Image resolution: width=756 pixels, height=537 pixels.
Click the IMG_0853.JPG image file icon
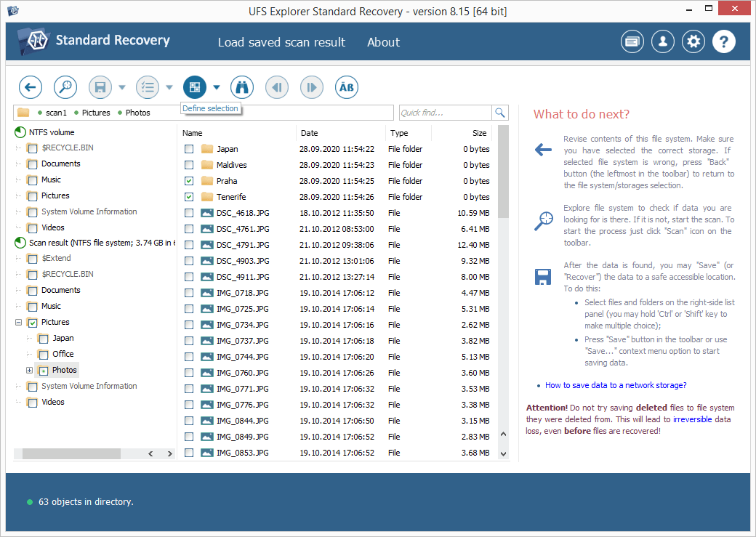(207, 453)
